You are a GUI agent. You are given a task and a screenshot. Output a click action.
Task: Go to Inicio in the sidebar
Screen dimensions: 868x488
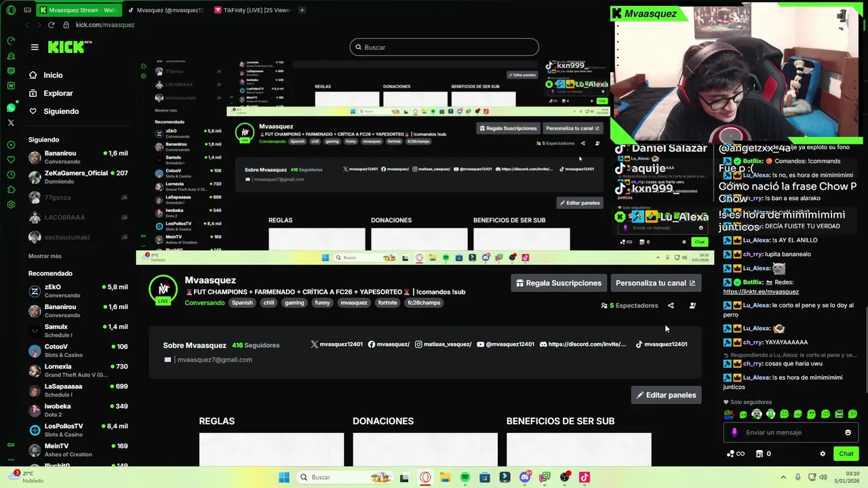click(53, 75)
